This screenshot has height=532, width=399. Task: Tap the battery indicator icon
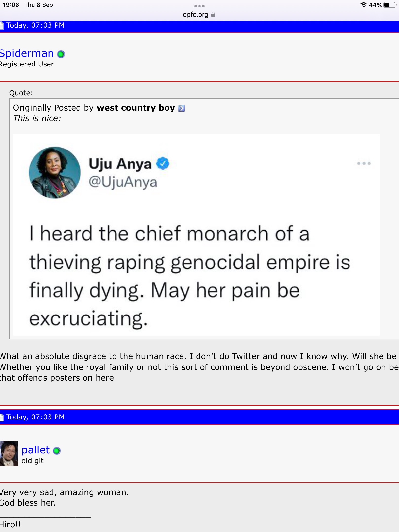(x=390, y=5)
